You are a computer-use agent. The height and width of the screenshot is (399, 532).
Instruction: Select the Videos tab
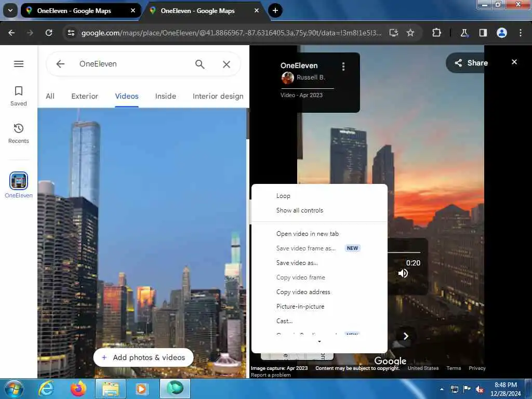[x=127, y=96]
